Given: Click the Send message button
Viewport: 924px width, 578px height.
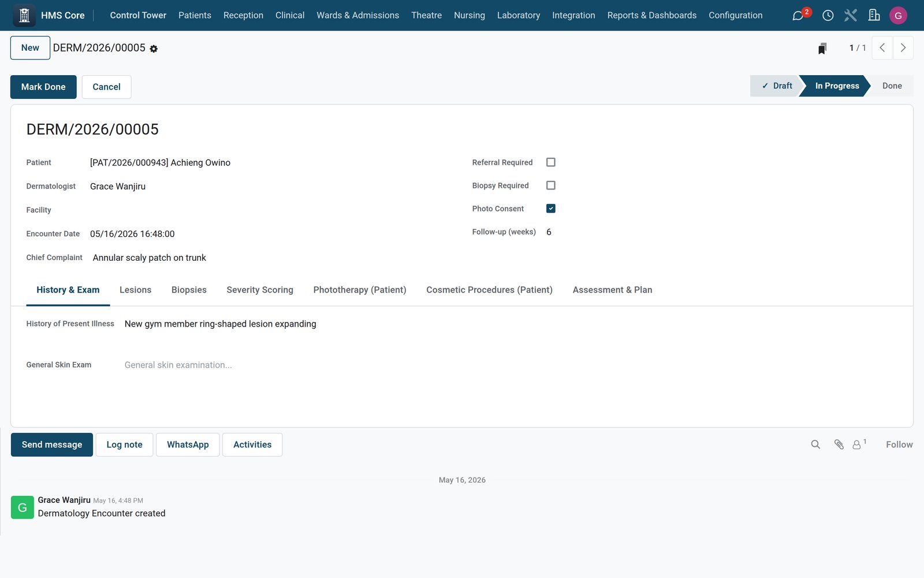Looking at the screenshot, I should tap(52, 444).
